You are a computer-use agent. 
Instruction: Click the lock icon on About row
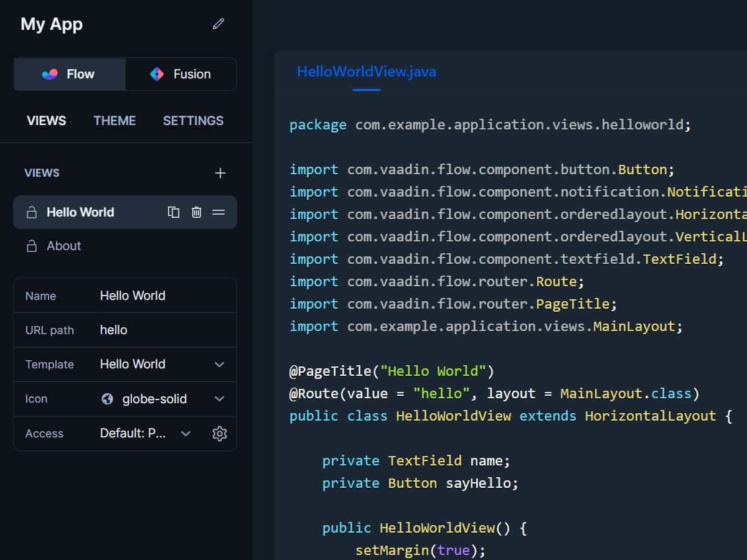click(x=31, y=246)
